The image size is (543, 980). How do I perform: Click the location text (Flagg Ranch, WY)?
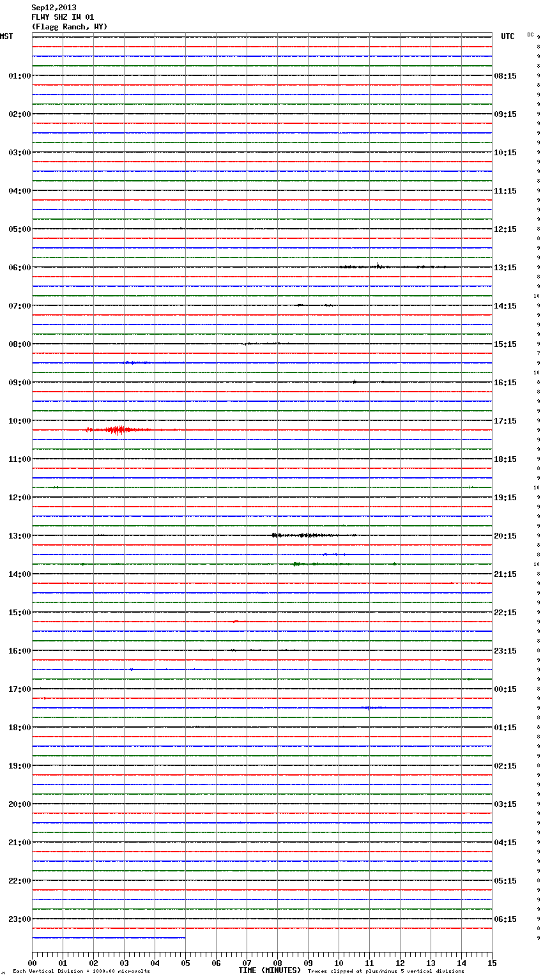coord(70,27)
